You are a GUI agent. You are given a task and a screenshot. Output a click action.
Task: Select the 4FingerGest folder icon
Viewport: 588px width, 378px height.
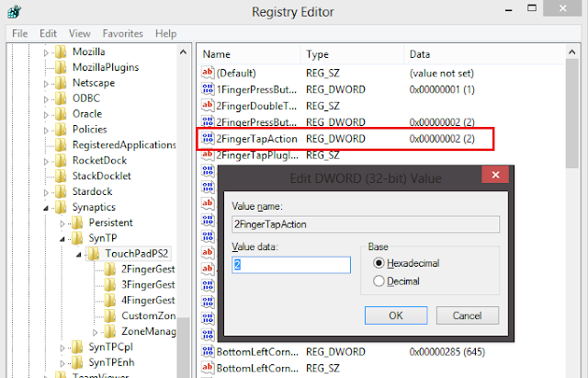[x=110, y=301]
